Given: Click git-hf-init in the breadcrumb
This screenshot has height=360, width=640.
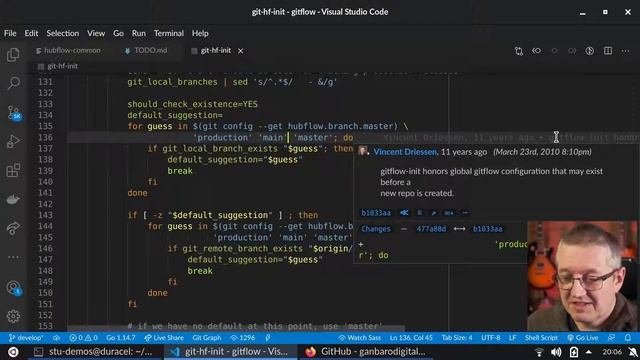Looking at the screenshot, I should coord(62,66).
